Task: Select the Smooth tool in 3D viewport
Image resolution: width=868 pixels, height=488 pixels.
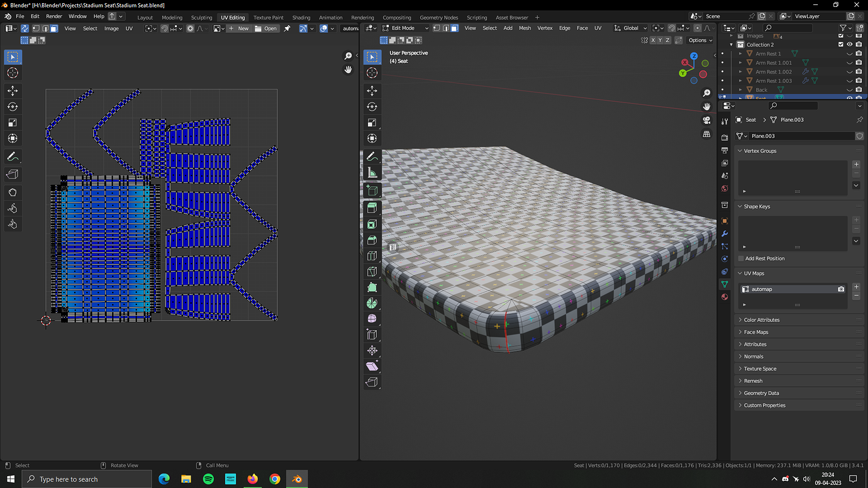Action: (x=372, y=318)
